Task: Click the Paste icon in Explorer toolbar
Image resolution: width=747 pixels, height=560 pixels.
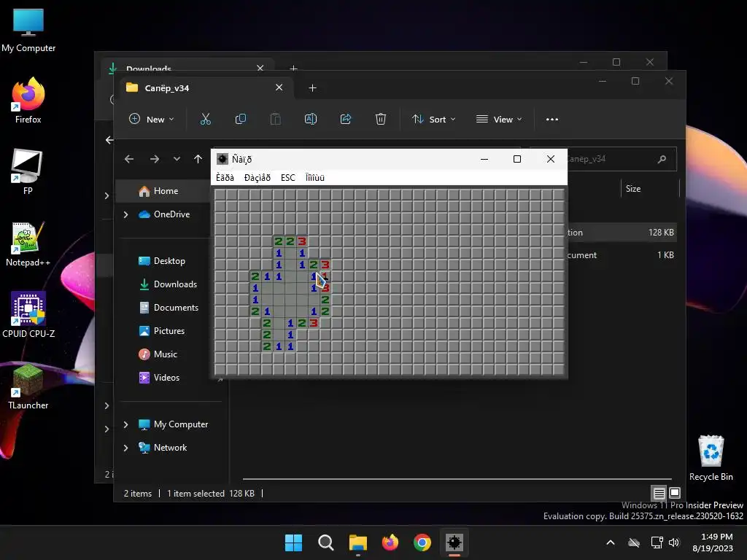Action: click(x=275, y=119)
